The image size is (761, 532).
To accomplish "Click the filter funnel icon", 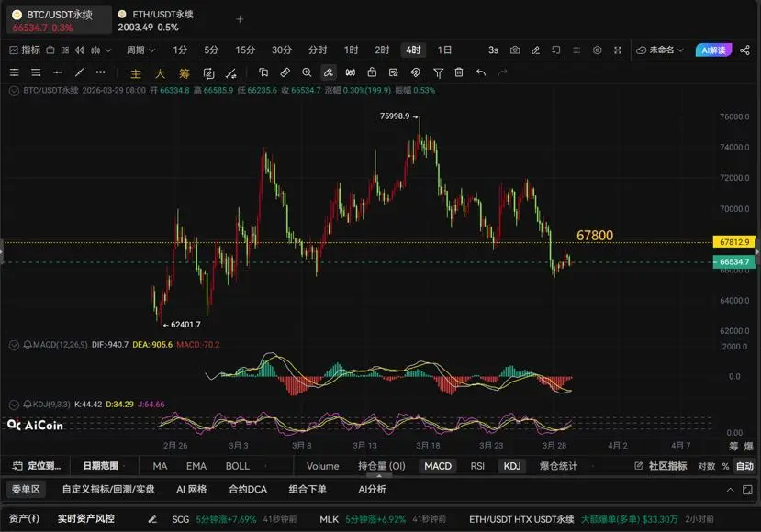I will [x=438, y=72].
